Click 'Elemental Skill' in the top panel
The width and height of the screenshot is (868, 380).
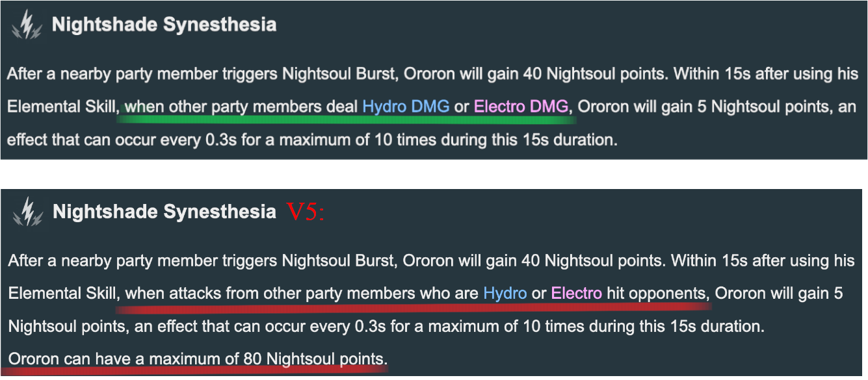click(x=61, y=107)
